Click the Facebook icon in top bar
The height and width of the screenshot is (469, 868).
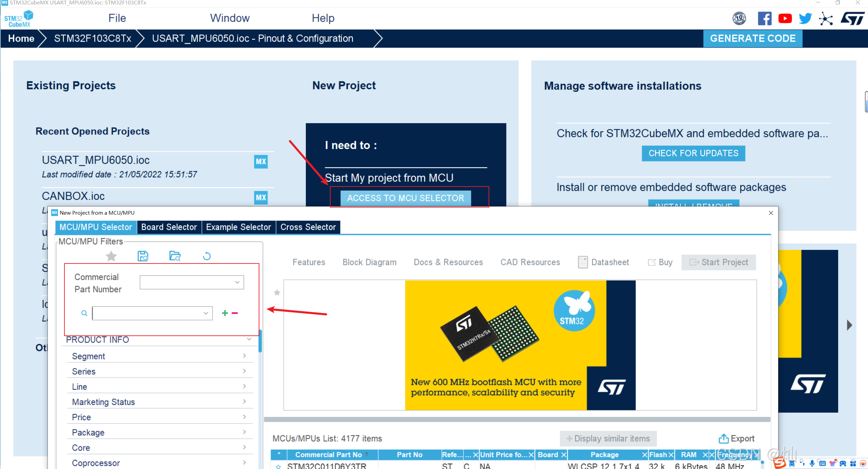(764, 18)
